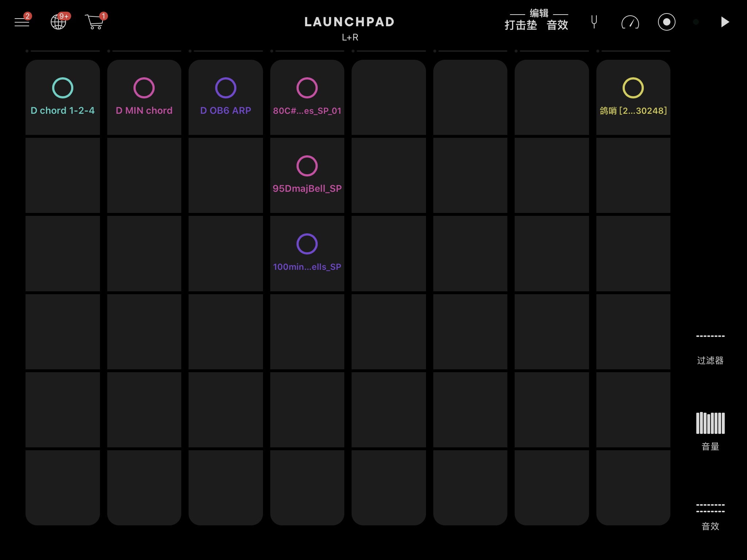
Task: Trigger the D MIN chord pad
Action: pos(144,97)
